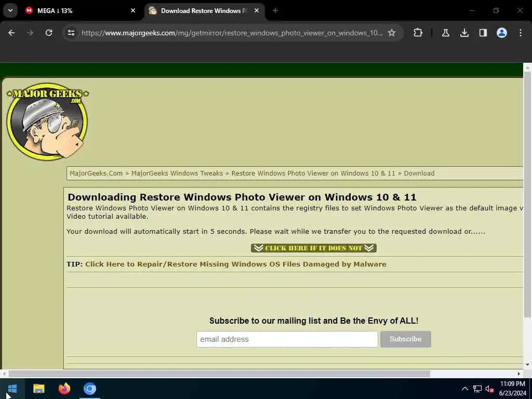Open MajorGeeks Windows Tweaks breadcrumb link
This screenshot has height=399, width=532.
pos(177,174)
